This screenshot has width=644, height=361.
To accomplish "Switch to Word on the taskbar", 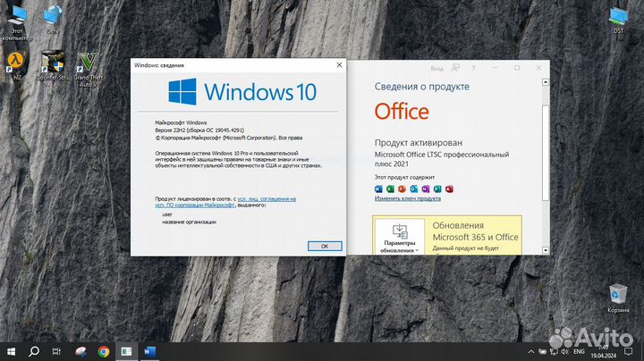I will [x=149, y=351].
